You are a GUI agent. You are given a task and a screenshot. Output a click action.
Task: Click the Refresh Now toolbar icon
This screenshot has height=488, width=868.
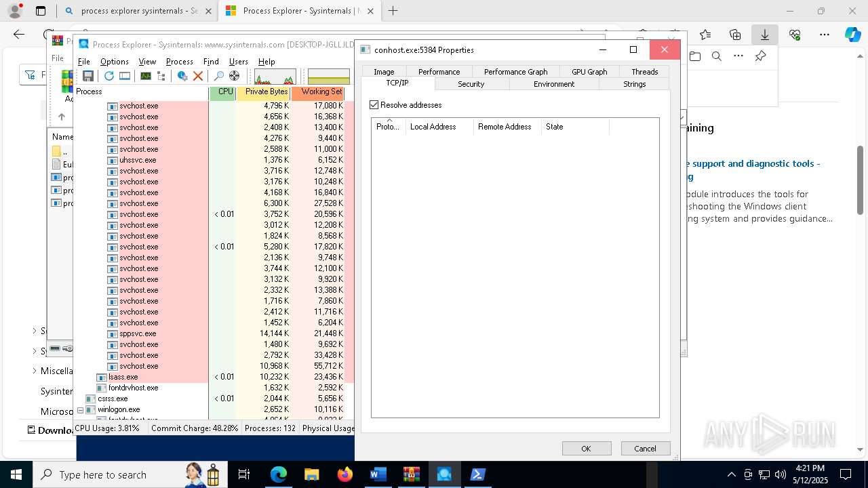pos(109,76)
